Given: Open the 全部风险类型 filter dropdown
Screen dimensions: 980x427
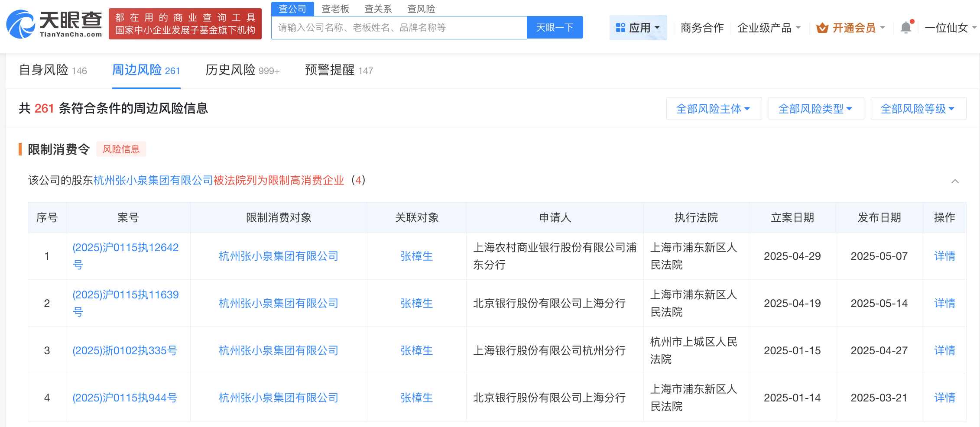Looking at the screenshot, I should 815,108.
